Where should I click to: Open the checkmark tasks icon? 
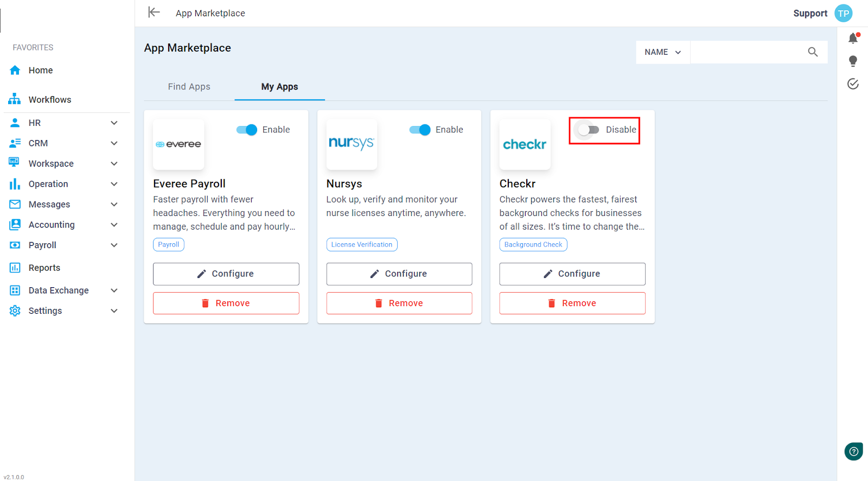pyautogui.click(x=853, y=84)
